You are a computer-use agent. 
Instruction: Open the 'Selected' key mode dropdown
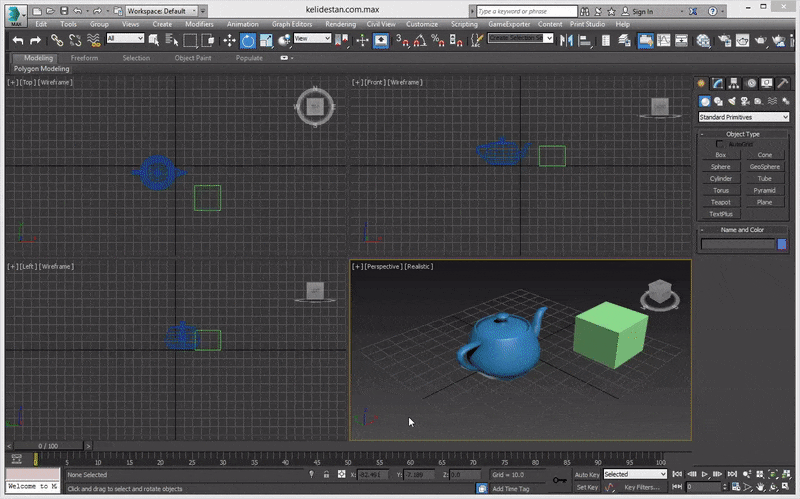click(x=635, y=474)
